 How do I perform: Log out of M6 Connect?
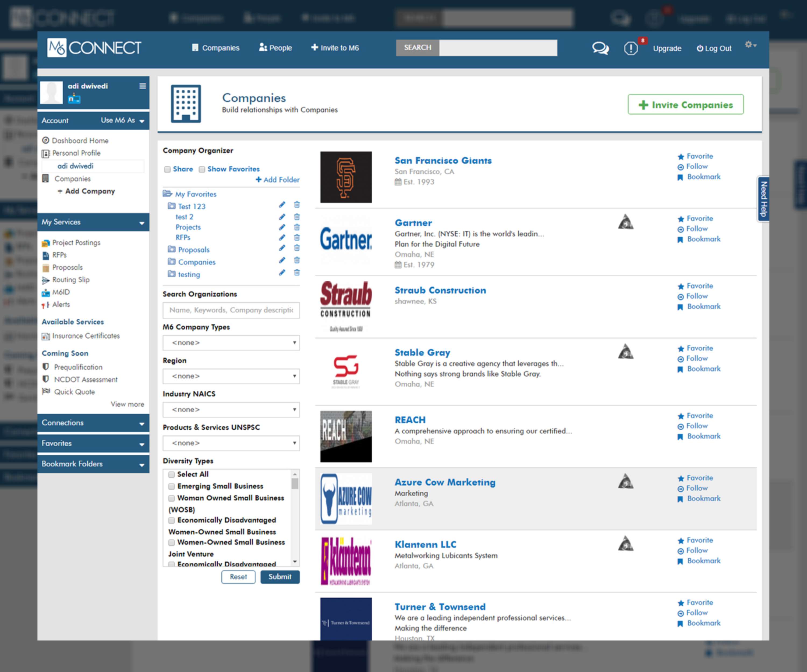[714, 48]
